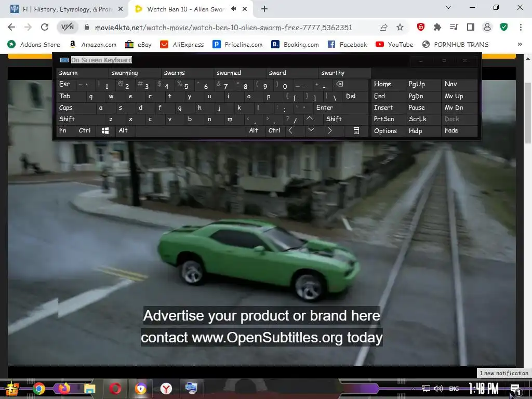Open File Explorer from taskbar
532x399 pixels.
(89, 389)
